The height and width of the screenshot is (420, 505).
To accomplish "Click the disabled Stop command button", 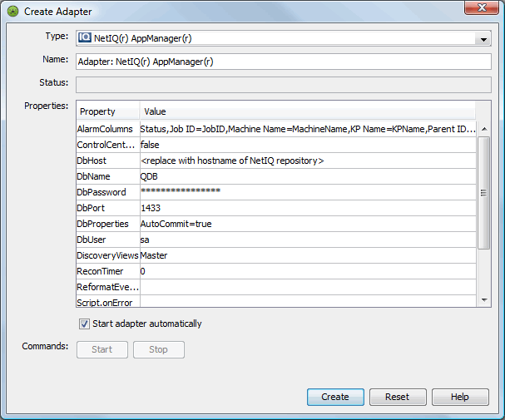I will [159, 349].
